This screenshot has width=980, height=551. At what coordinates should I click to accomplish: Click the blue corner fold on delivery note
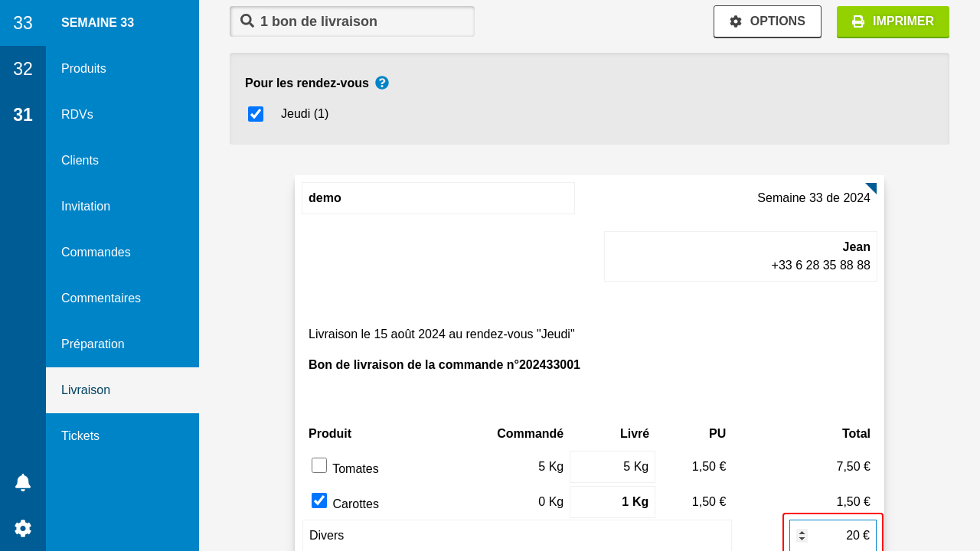pyautogui.click(x=871, y=188)
